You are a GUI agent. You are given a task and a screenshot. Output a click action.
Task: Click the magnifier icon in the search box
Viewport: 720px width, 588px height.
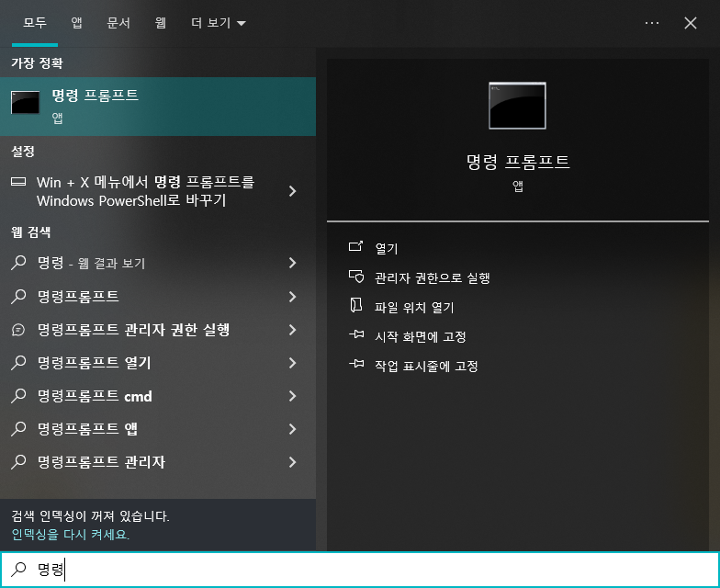pyautogui.click(x=18, y=570)
